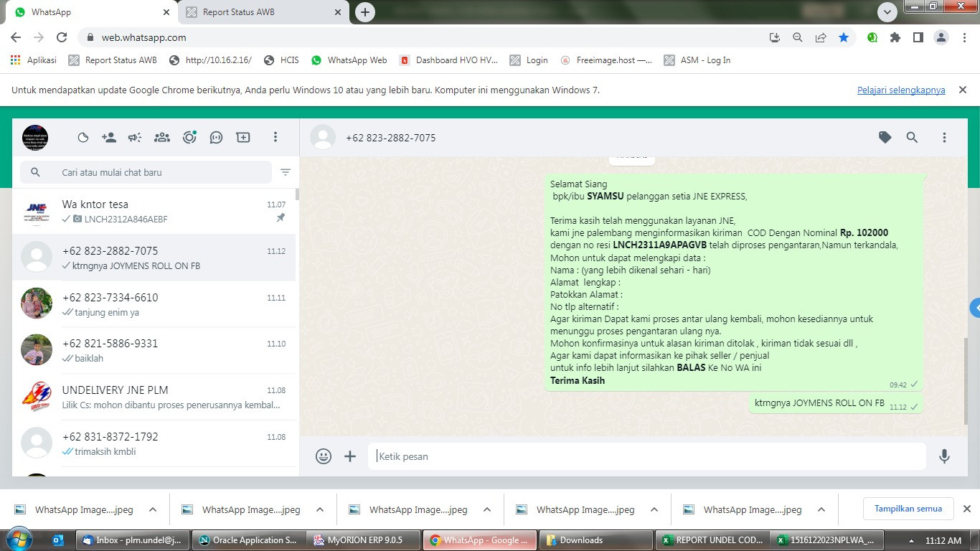The height and width of the screenshot is (551, 980).
Task: Open the WhatsApp Web bookmark
Action: click(349, 60)
